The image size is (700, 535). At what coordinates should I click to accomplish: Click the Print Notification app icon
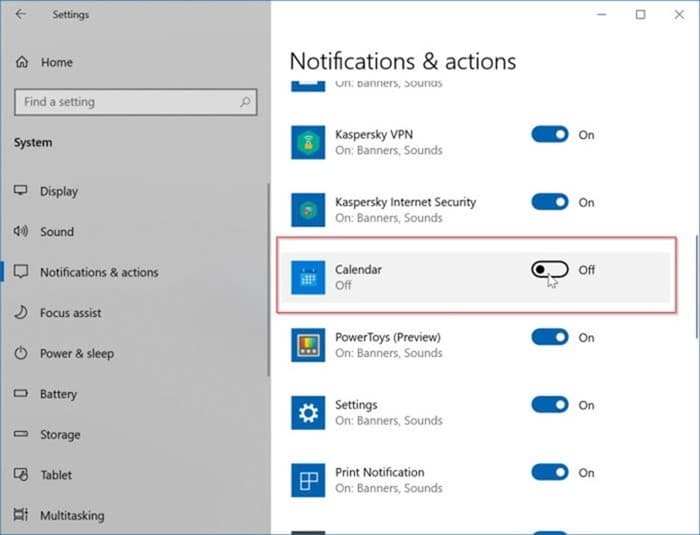[308, 480]
